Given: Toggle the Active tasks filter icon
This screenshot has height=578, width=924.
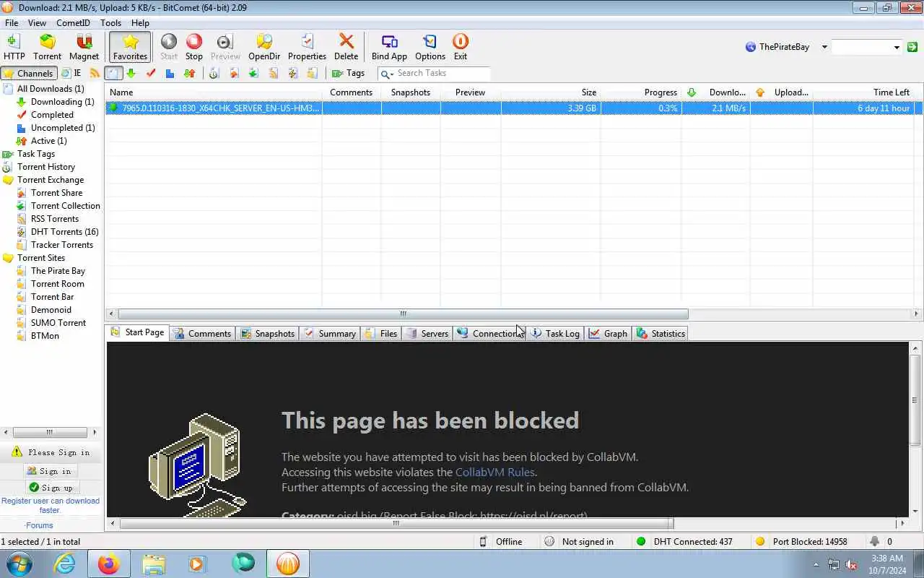Looking at the screenshot, I should (x=189, y=73).
